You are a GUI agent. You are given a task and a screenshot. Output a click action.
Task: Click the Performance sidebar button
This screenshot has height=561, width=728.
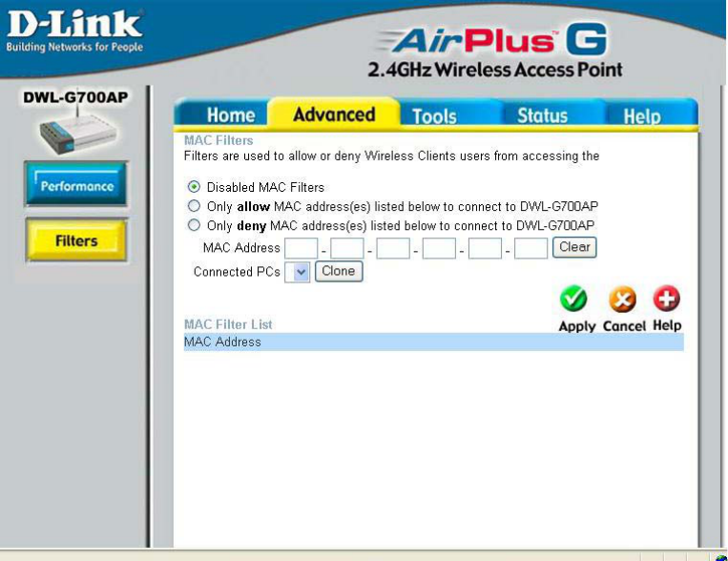coord(76,184)
